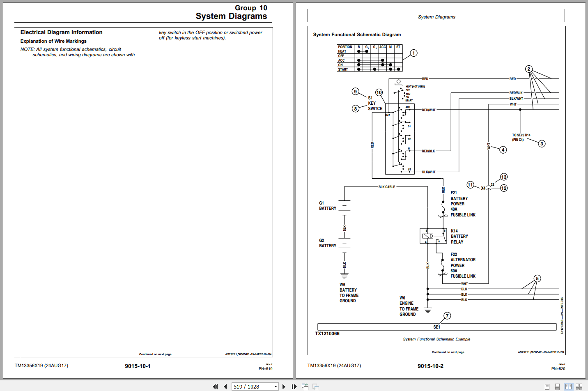
Task: Click 'F22 ALTERNATOR POWER 60A FUSIBLE LINK' label
Action: click(463, 265)
